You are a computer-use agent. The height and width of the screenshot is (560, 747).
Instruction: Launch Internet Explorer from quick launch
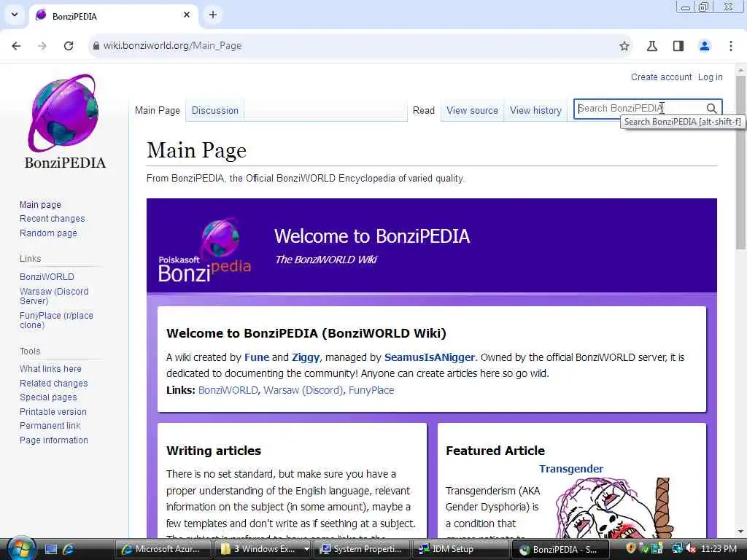pos(68,549)
